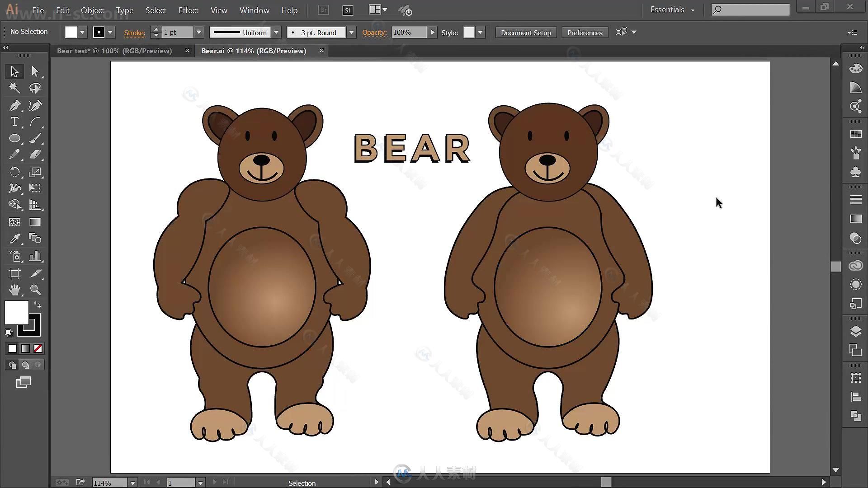Reset to default fill and stroke

click(x=9, y=333)
